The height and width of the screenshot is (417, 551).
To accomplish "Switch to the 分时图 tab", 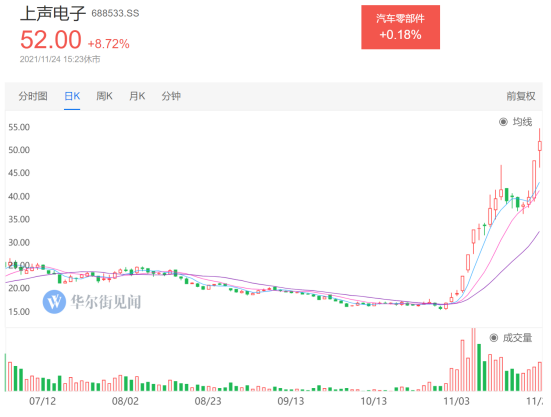I will (33, 96).
